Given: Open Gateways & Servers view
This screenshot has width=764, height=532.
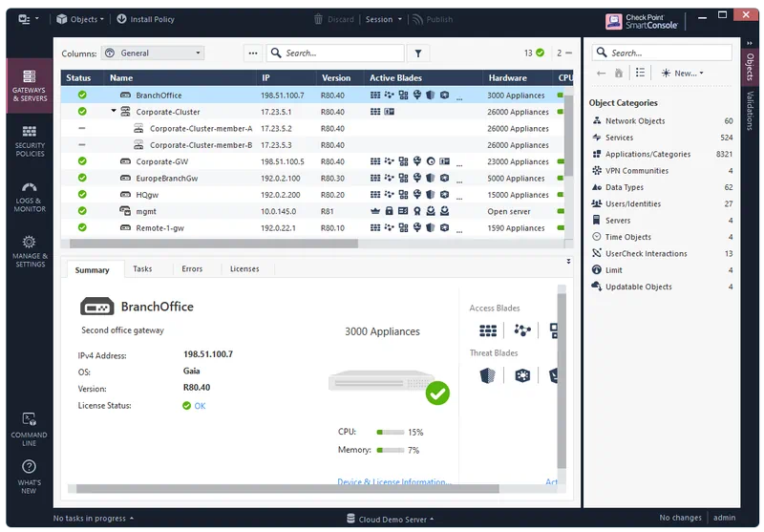Looking at the screenshot, I should (x=30, y=85).
